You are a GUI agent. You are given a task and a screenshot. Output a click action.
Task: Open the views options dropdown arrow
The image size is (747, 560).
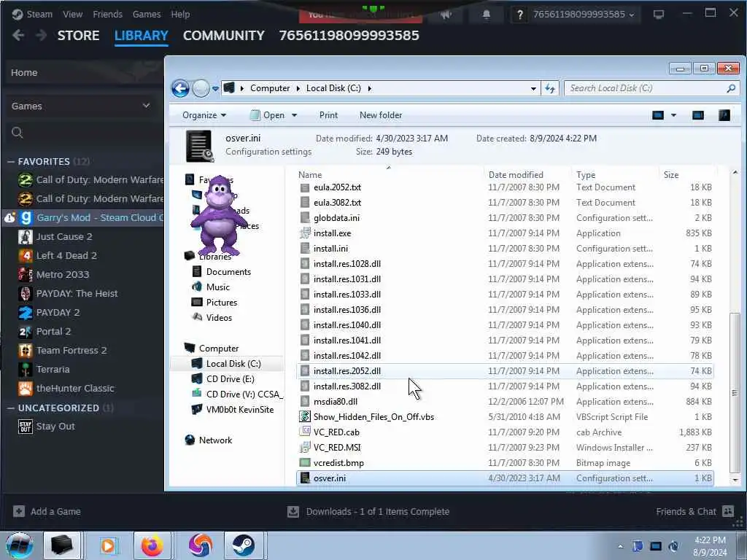(x=673, y=115)
